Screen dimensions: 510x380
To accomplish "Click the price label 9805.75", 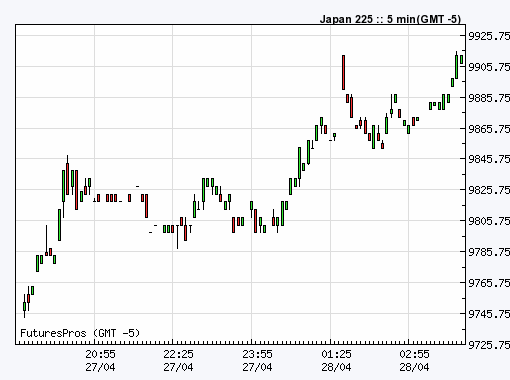I will click(x=489, y=221).
